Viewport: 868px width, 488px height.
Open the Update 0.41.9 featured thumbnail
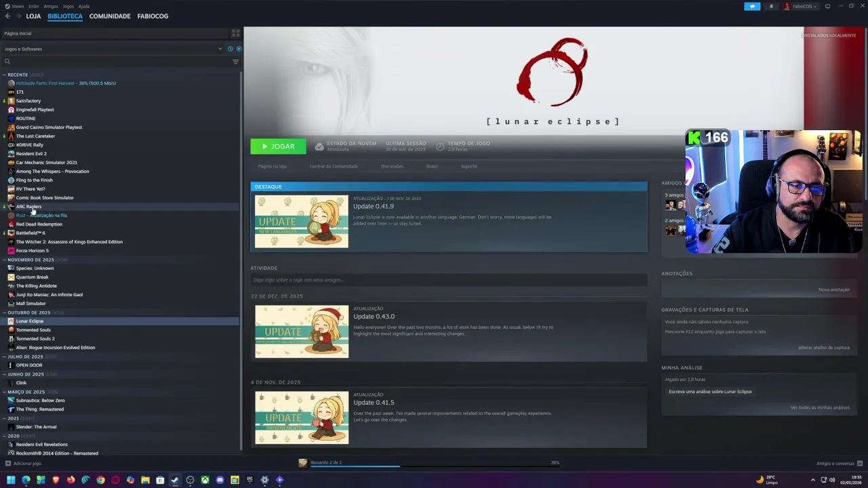tap(302, 222)
